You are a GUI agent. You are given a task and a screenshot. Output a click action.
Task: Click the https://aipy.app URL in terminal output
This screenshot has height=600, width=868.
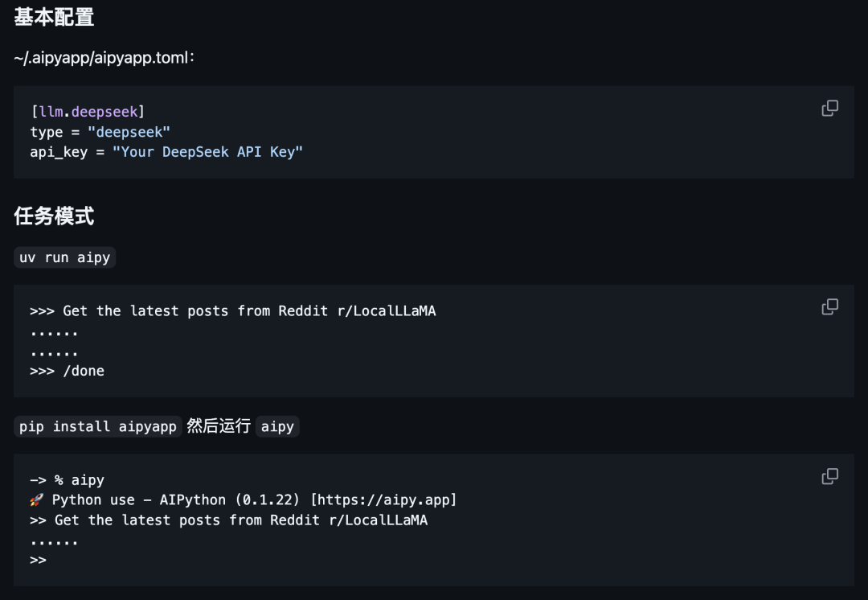(383, 500)
